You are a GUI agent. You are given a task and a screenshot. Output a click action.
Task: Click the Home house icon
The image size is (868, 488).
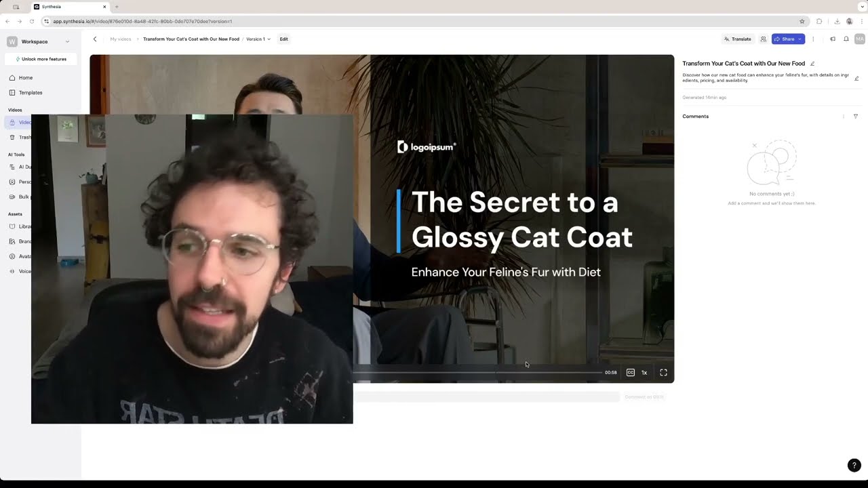12,78
